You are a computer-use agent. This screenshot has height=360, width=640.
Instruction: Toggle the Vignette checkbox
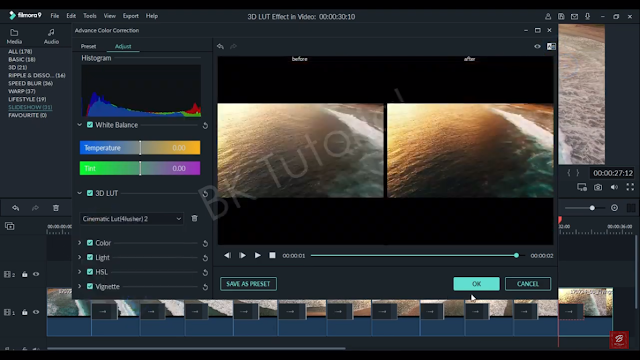tap(90, 287)
